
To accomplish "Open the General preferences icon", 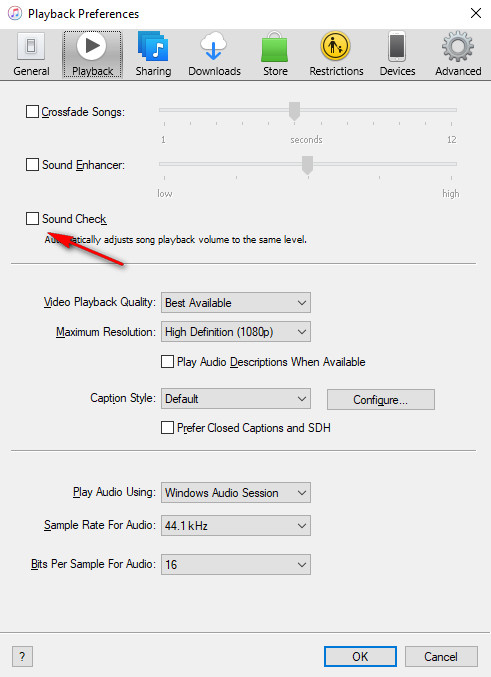I will [31, 46].
